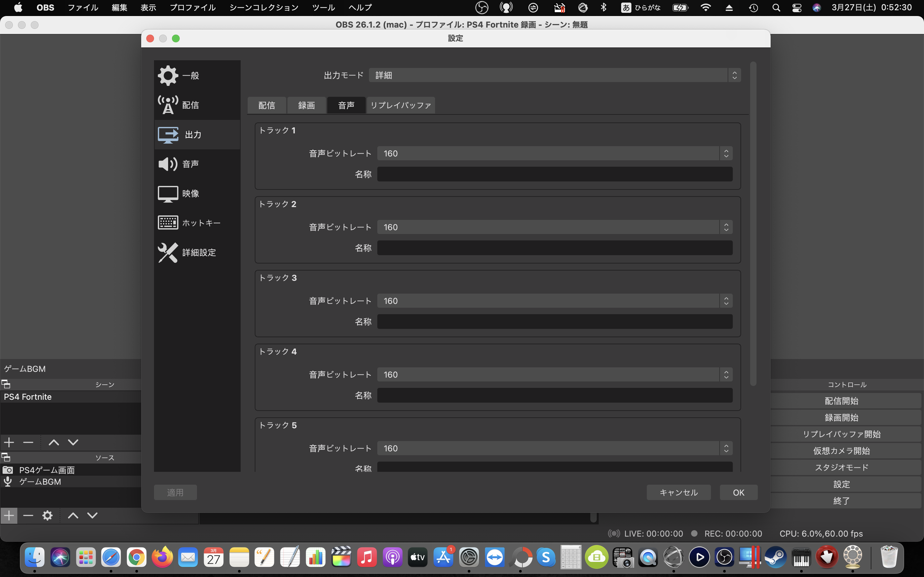Open the 一般 (General) settings section
Viewport: 924px width, 577px height.
coord(190,76)
